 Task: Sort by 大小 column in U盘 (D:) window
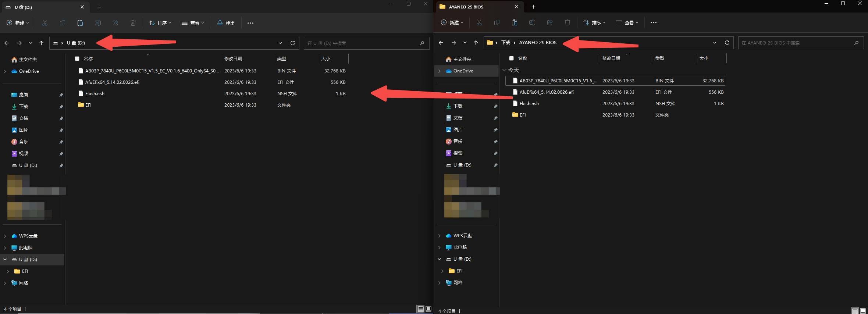click(326, 58)
